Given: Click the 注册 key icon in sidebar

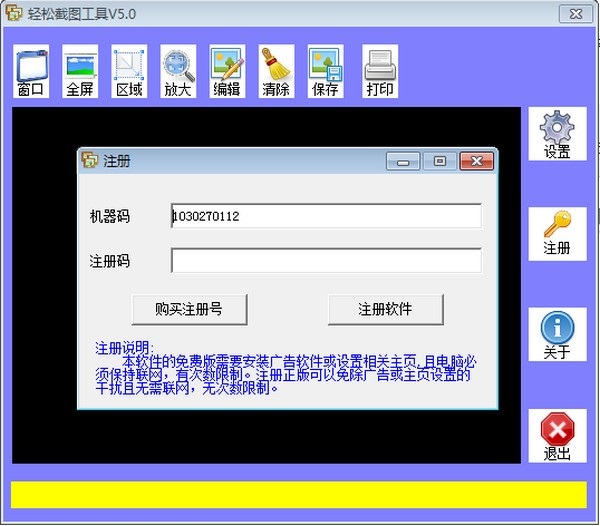Looking at the screenshot, I should click(558, 234).
